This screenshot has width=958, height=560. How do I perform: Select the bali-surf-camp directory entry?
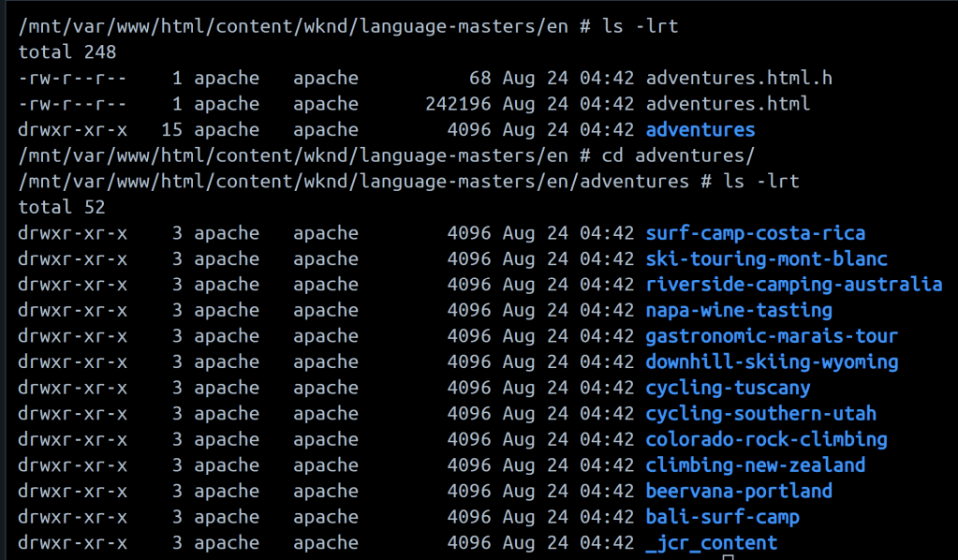pyautogui.click(x=722, y=517)
